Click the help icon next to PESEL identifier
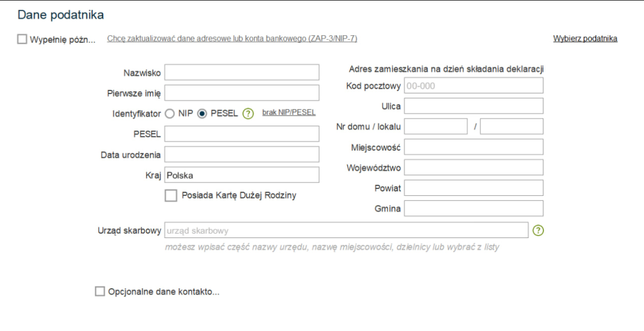 [248, 114]
